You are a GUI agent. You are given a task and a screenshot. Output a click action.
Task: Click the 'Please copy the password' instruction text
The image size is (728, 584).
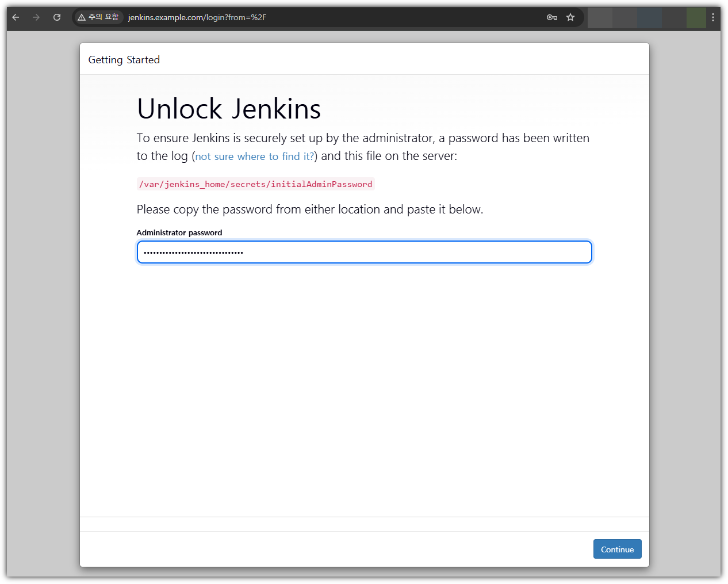click(x=310, y=209)
